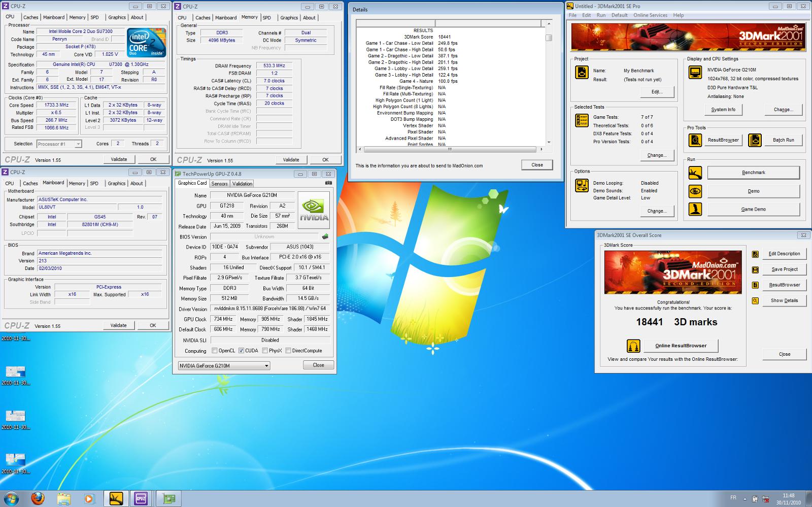Click the Batch Run button
The height and width of the screenshot is (507, 812).
point(783,140)
